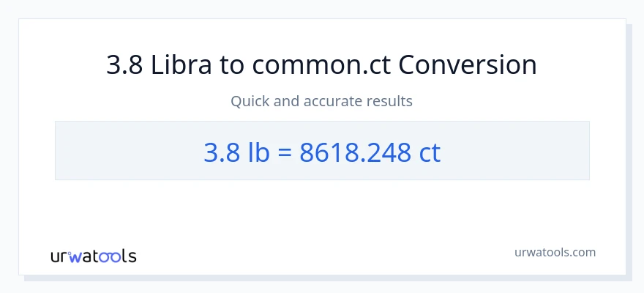Select the "Quick and accurate results" subtitle
Image resolution: width=644 pixels, height=293 pixels.
(322, 101)
